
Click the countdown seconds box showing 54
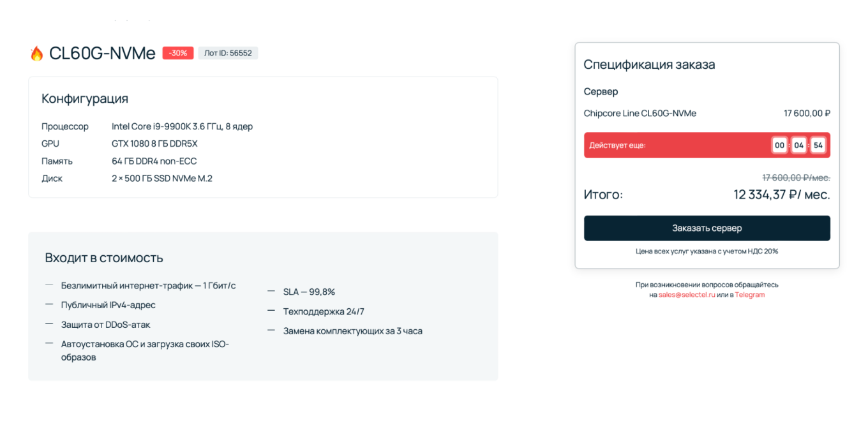818,145
